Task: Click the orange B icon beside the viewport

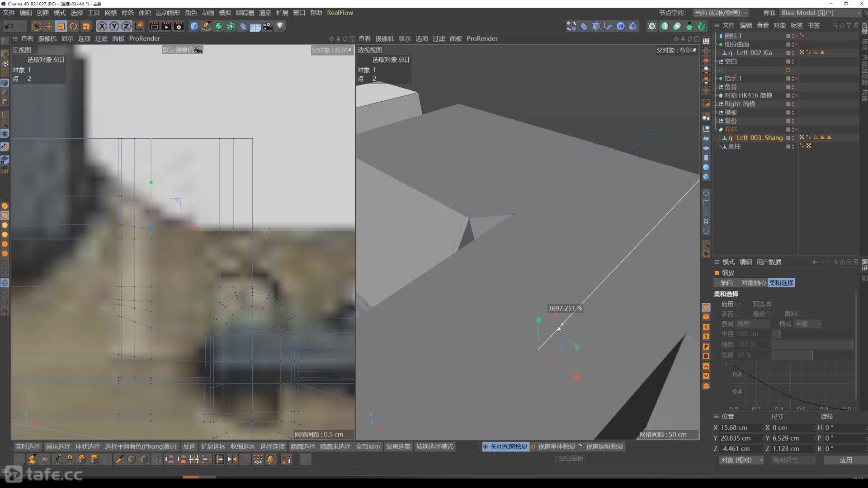Action: coord(706,357)
